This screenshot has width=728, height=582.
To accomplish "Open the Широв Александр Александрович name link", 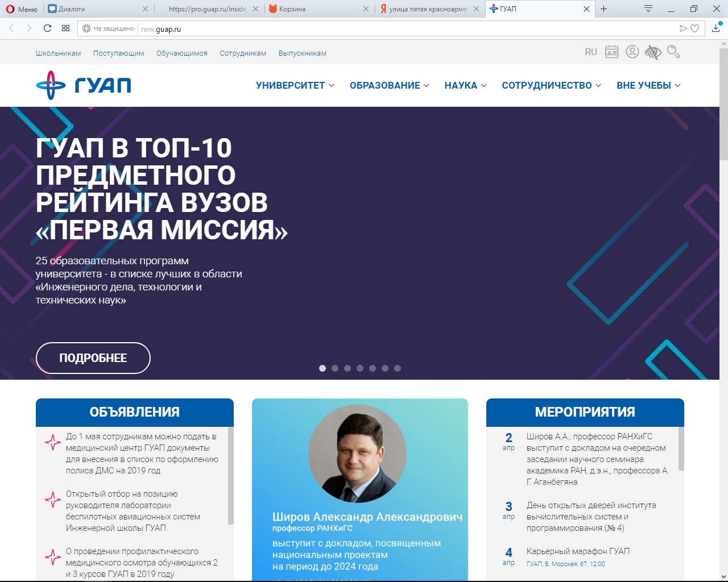I will click(x=367, y=517).
